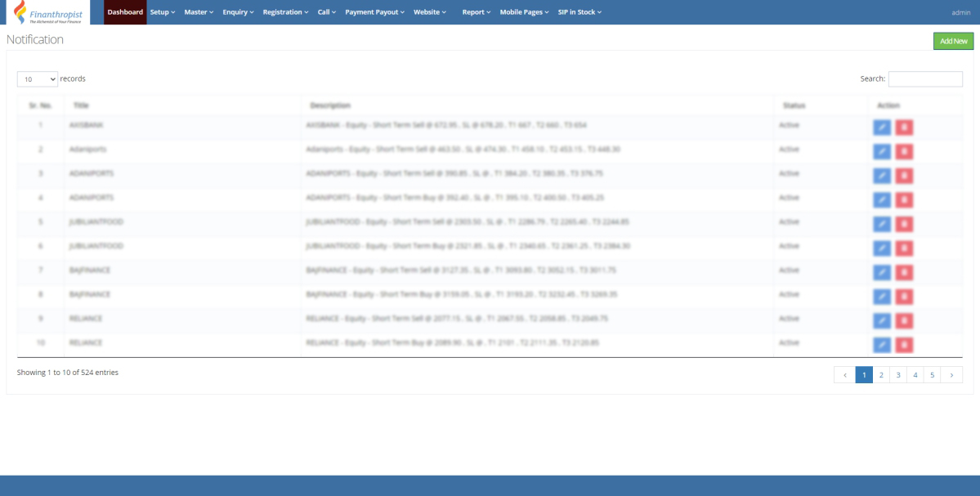Delete row 9 RELIANCE Sell notification
This screenshot has height=496, width=980.
coord(904,320)
